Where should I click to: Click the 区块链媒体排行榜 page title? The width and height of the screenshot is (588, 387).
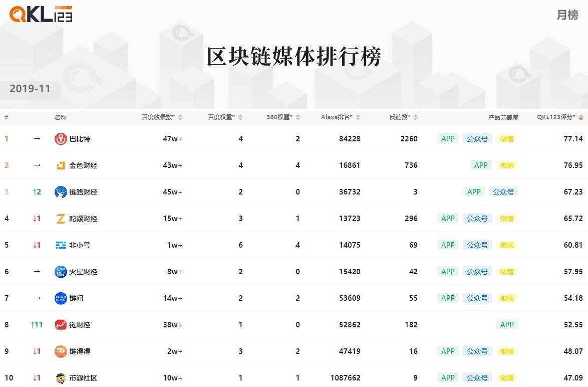click(x=294, y=57)
